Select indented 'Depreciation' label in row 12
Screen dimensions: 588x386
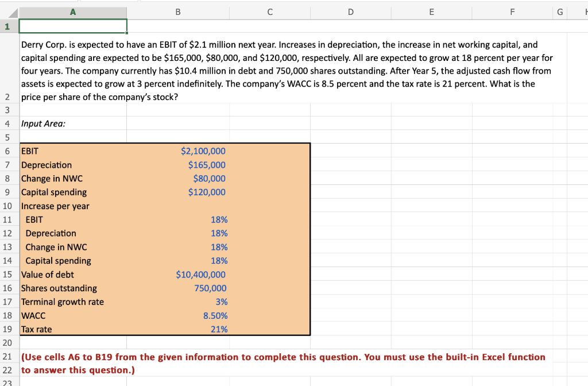[51, 233]
